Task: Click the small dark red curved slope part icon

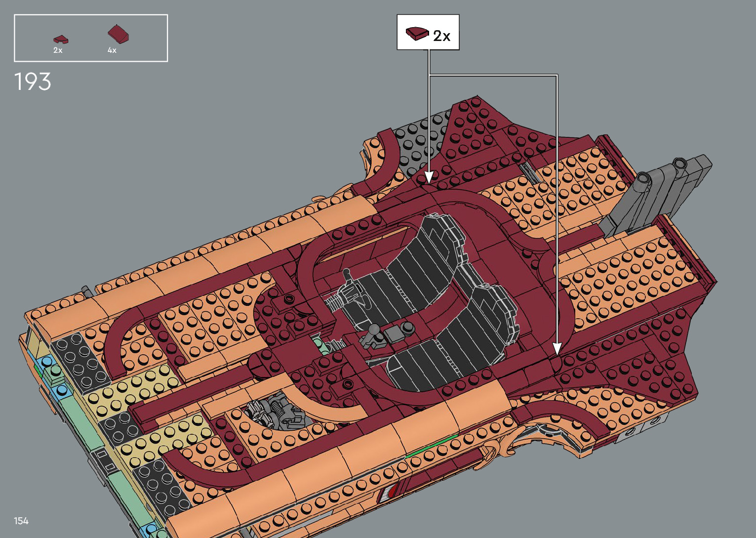Action: 61,40
